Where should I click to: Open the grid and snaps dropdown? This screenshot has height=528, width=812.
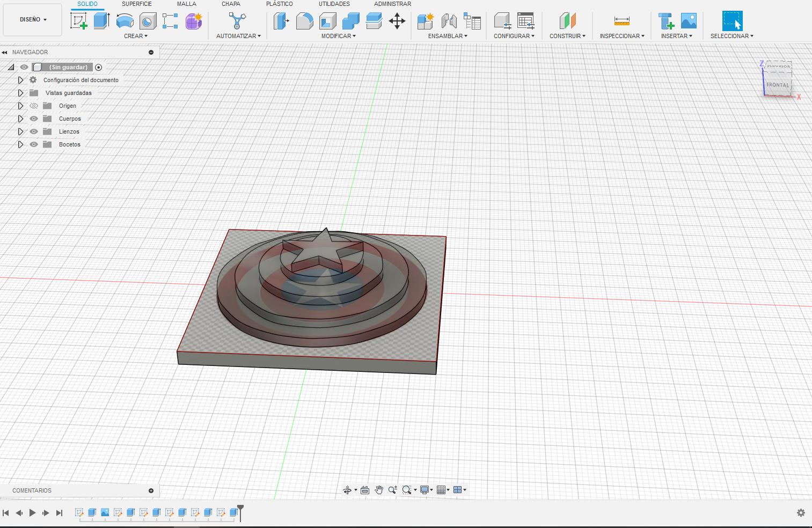coord(443,490)
